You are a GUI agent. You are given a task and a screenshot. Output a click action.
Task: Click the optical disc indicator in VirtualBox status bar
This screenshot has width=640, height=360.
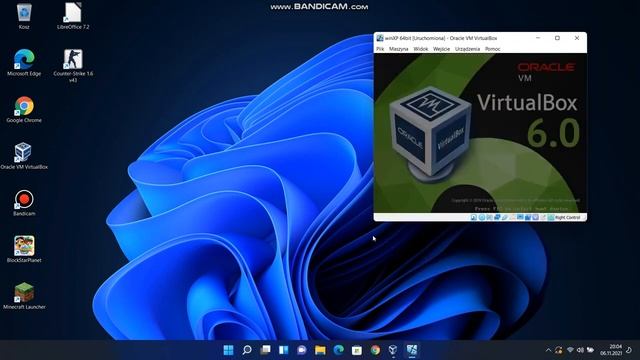(482, 218)
